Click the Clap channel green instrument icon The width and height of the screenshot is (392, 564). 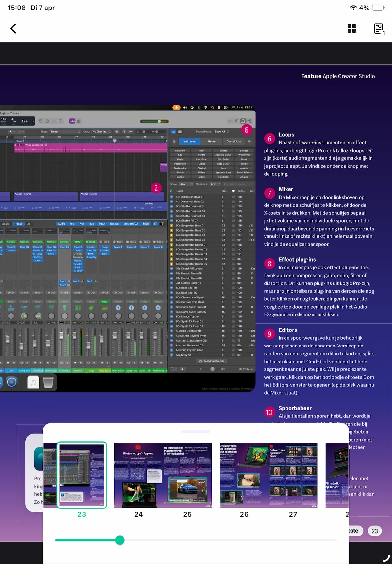pos(91,307)
